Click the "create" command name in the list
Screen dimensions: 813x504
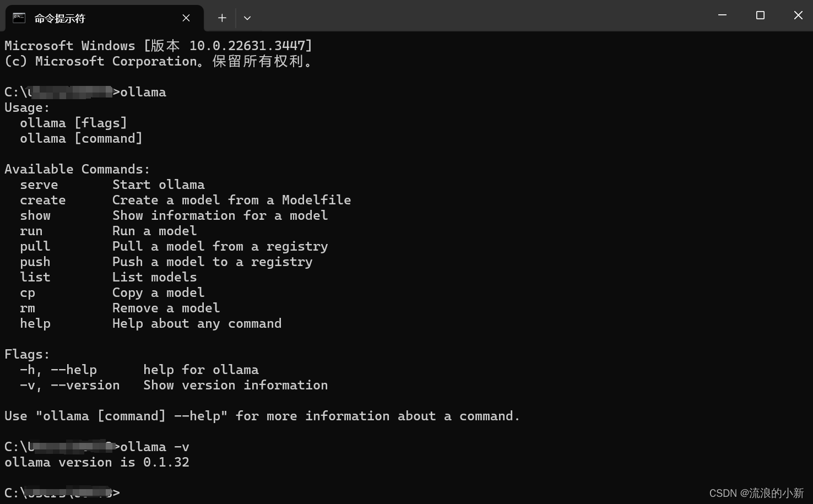tap(42, 200)
